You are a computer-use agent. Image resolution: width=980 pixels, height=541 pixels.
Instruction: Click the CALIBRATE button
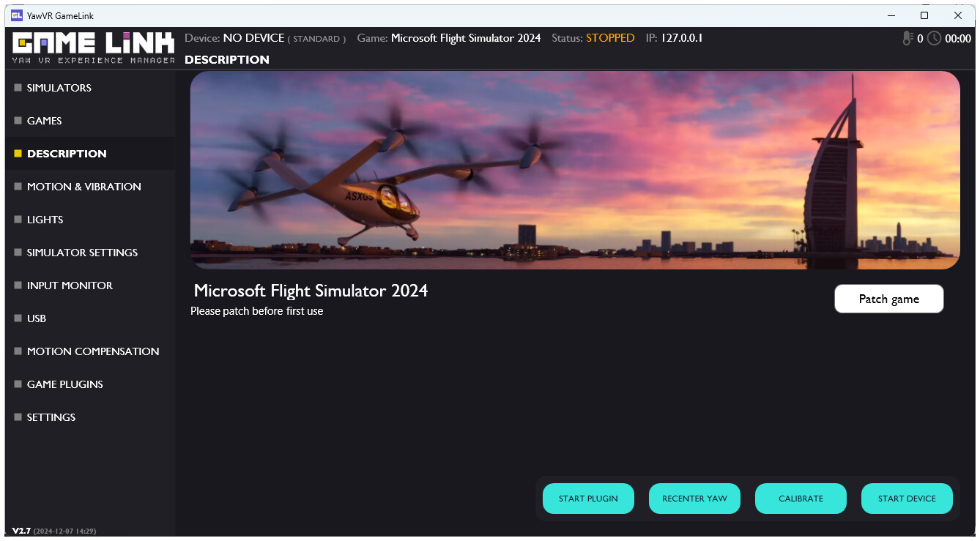(801, 499)
